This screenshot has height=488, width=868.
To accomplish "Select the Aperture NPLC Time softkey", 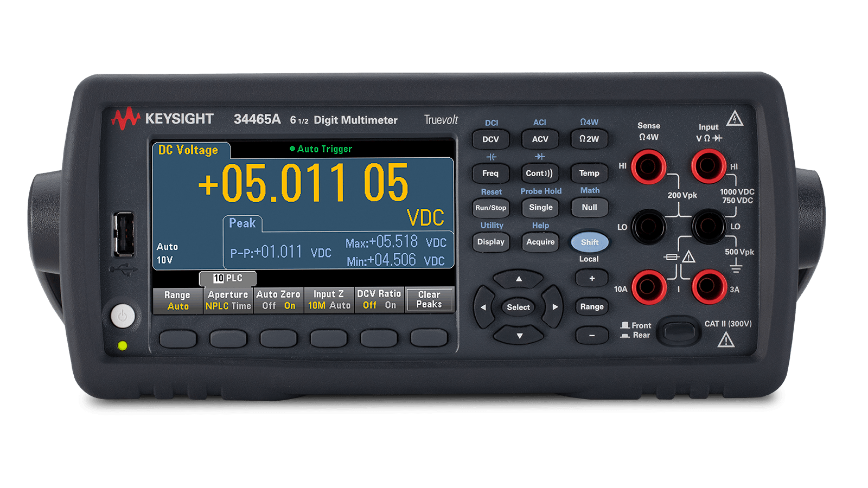I will [x=228, y=300].
